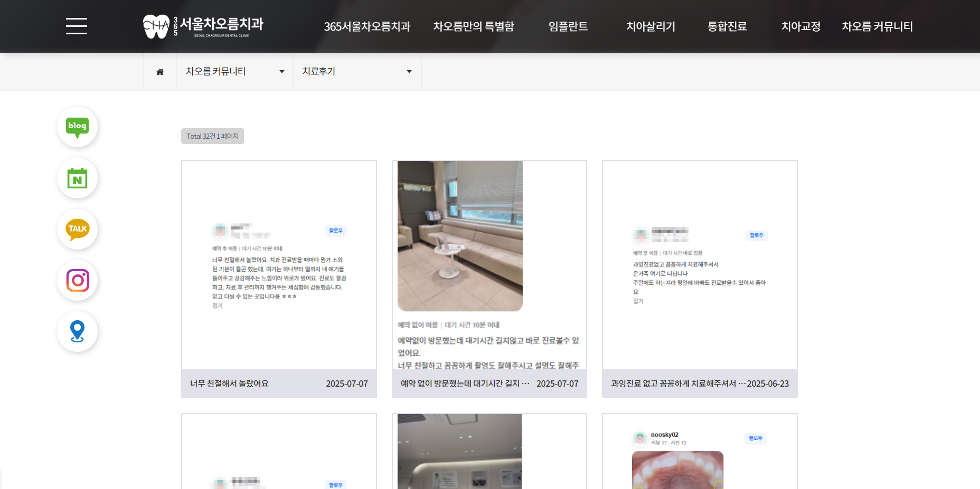Open the map location pin icon
Screen dimensions: 980x489
77,331
